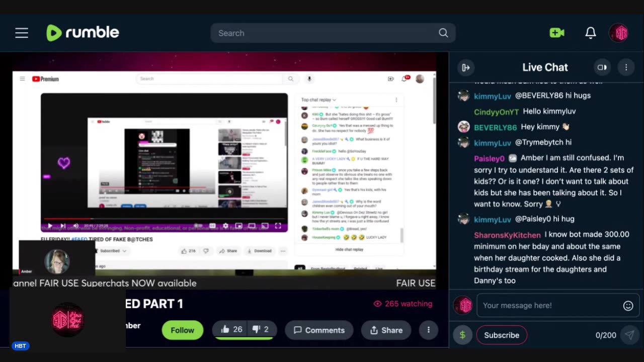Click the streamed YouTube search button
Screen dimensions: 644x362
pos(290,79)
